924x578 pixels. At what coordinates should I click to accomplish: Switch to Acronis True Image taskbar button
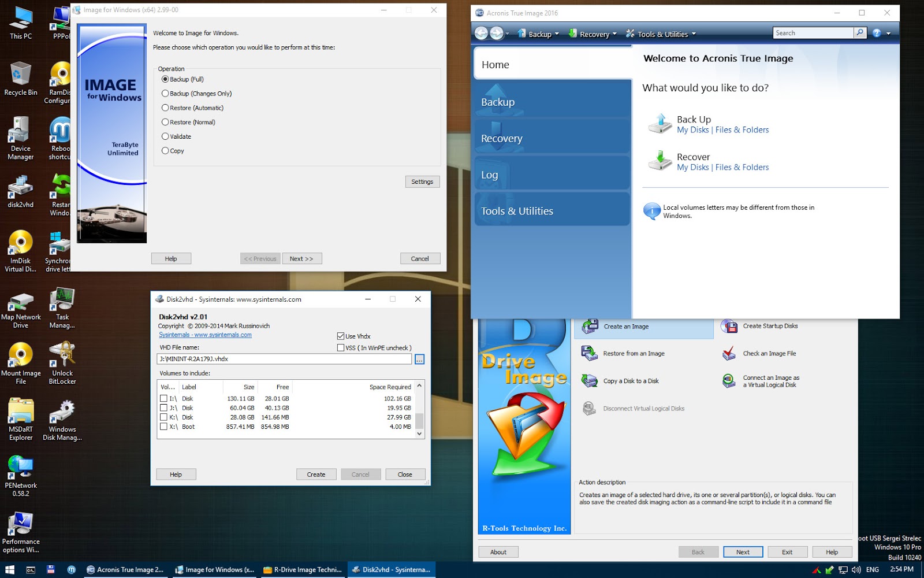point(126,569)
